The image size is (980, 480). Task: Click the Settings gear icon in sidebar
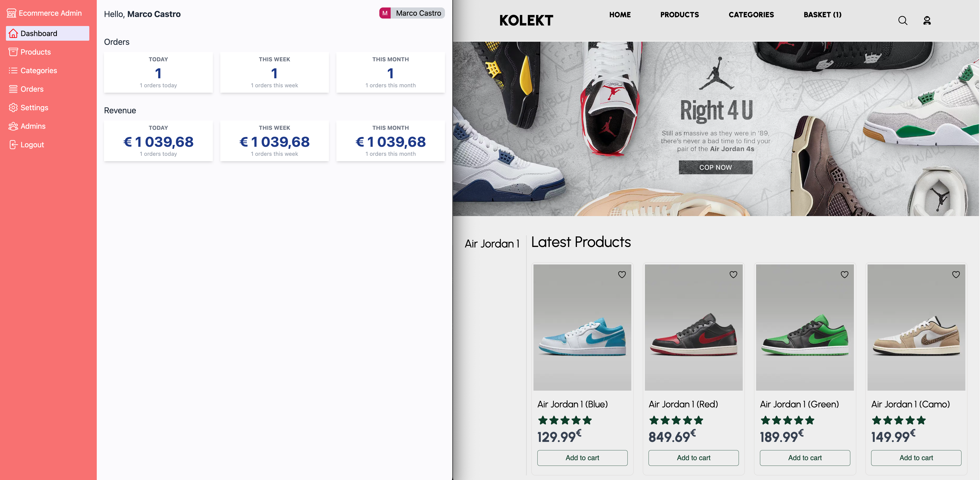point(13,107)
